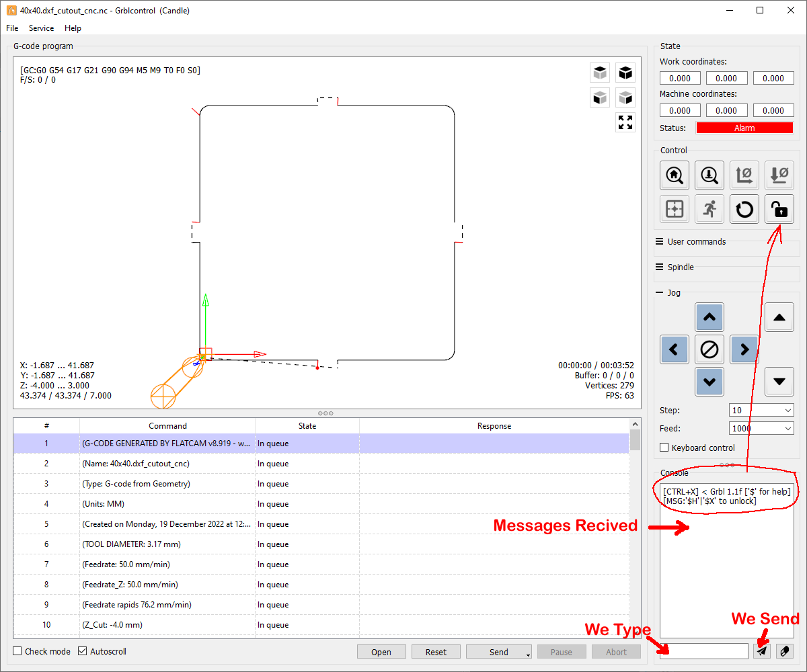Viewport: 807px width, 672px height.
Task: Click the console command input field
Action: pos(703,651)
